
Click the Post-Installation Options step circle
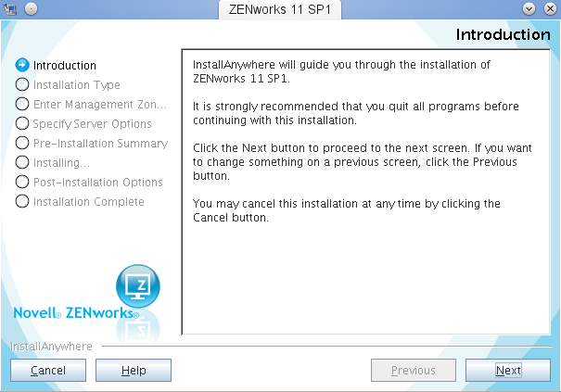point(23,183)
